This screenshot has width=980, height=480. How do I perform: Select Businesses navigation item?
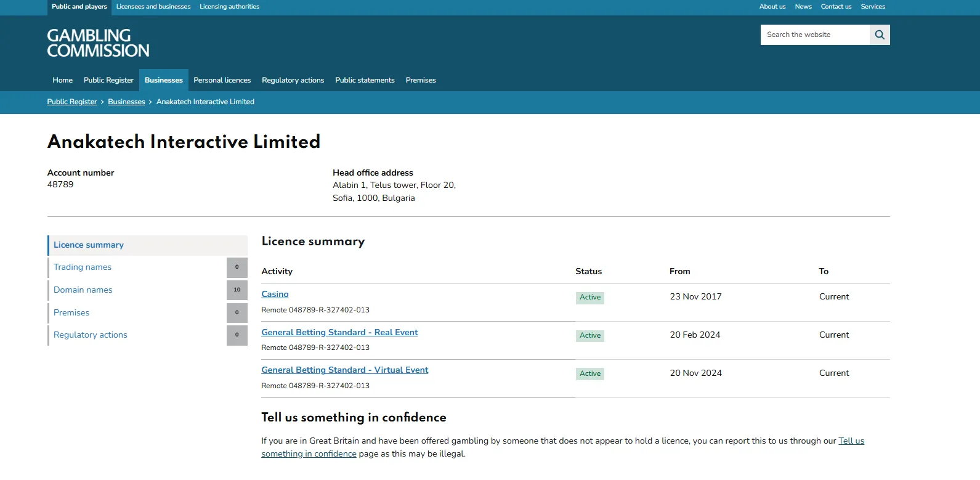point(164,80)
